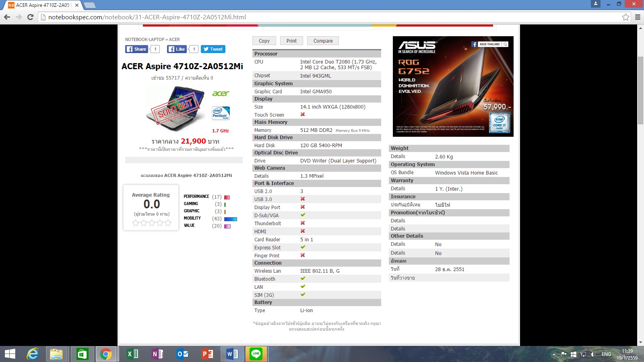Click the sold-out laptop product image

[173, 109]
